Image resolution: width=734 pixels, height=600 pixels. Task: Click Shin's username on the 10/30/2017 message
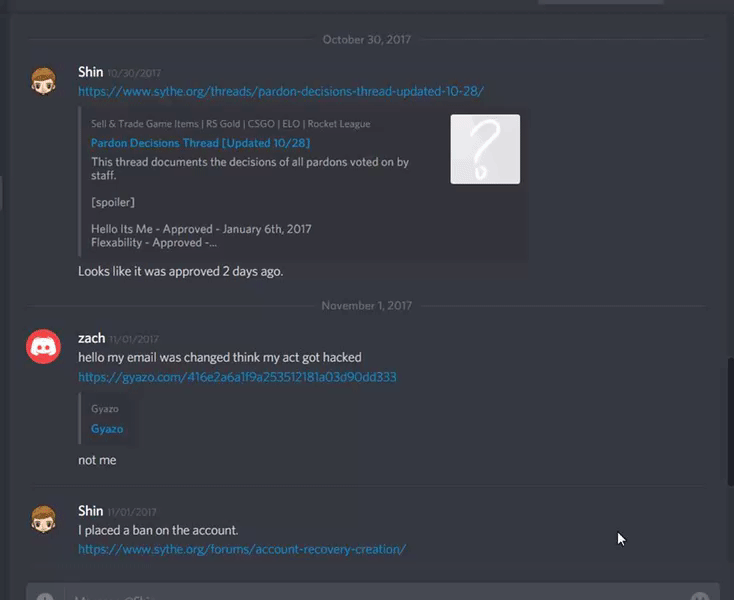90,72
